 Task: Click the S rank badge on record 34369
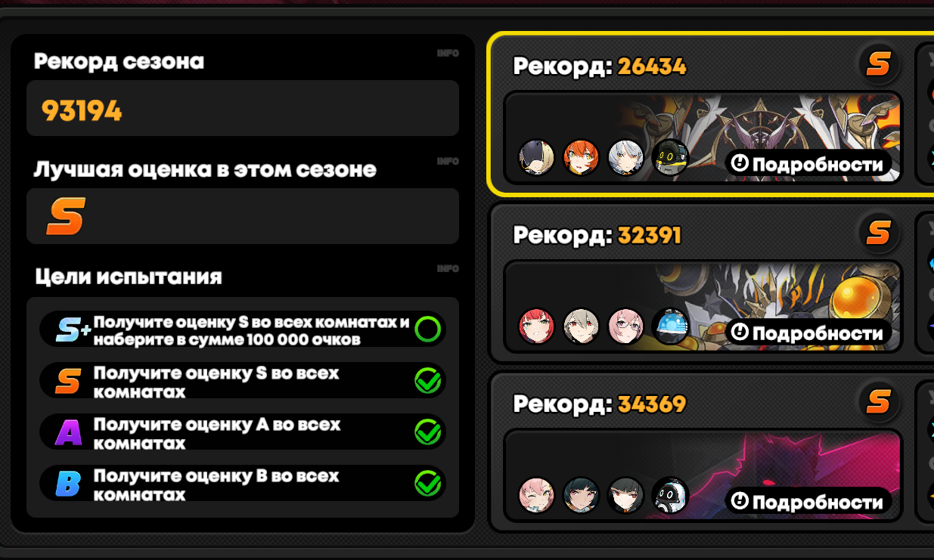click(x=878, y=402)
